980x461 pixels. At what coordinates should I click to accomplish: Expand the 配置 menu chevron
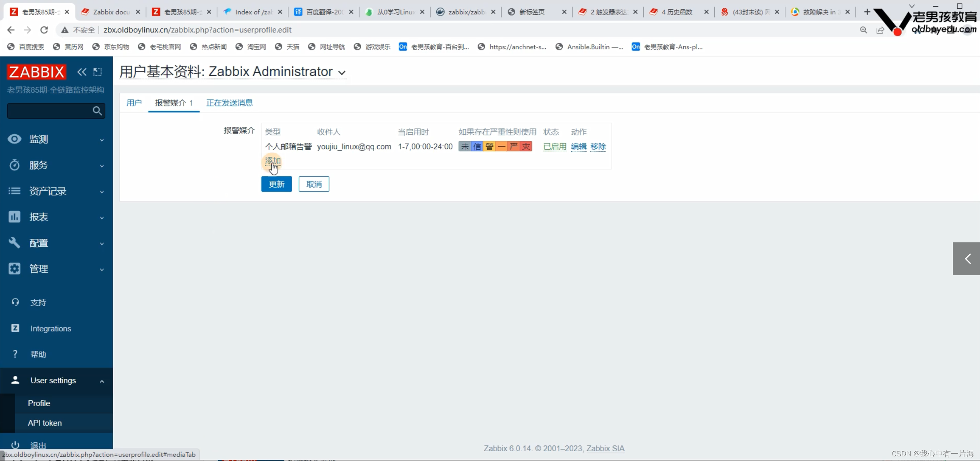[102, 244]
